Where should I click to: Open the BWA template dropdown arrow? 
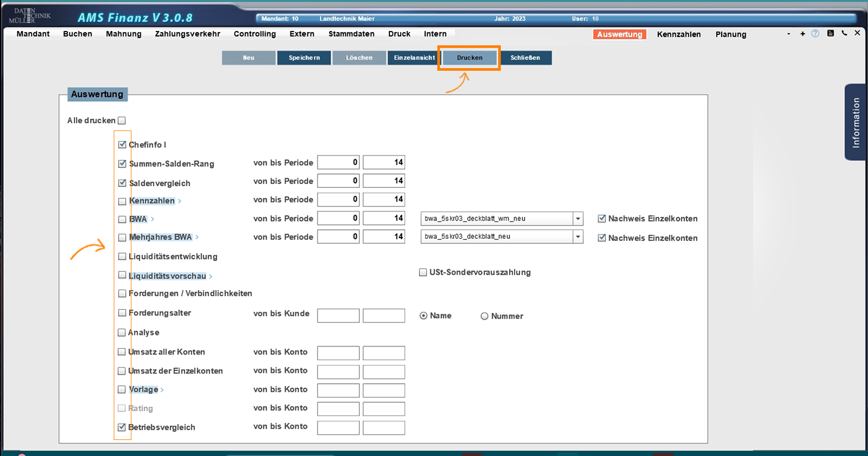tap(578, 219)
